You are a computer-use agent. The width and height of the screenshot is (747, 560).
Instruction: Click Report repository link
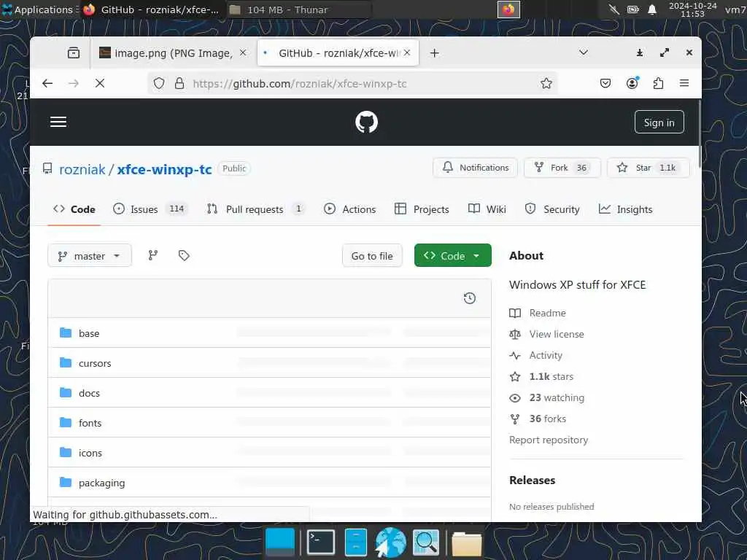(549, 440)
